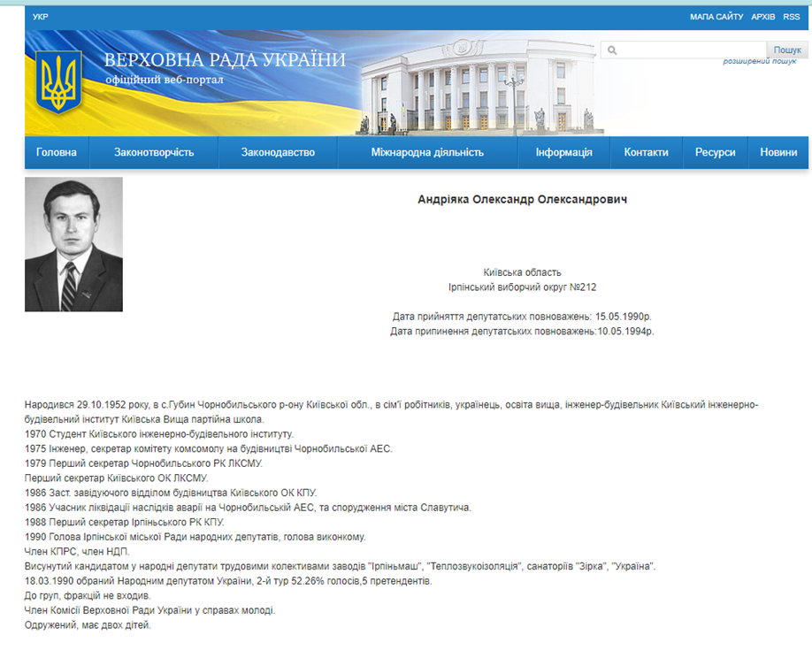Click the line with date 15.05.1990р.

pos(523,317)
